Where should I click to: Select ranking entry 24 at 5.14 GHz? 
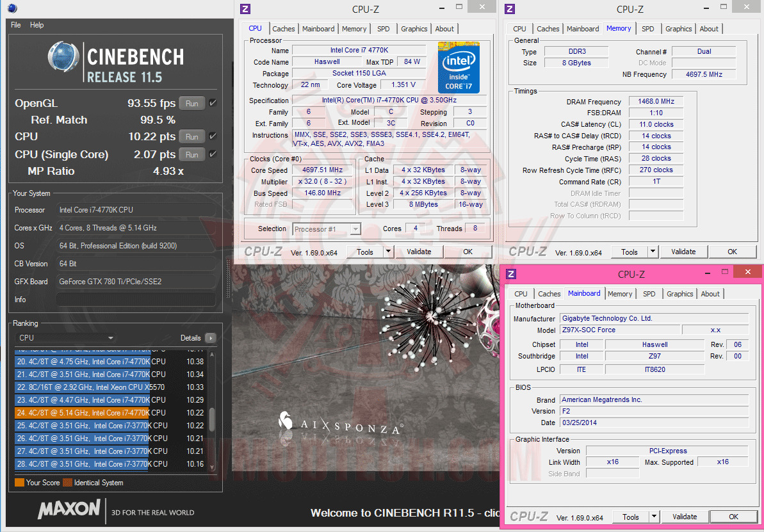tap(111, 413)
